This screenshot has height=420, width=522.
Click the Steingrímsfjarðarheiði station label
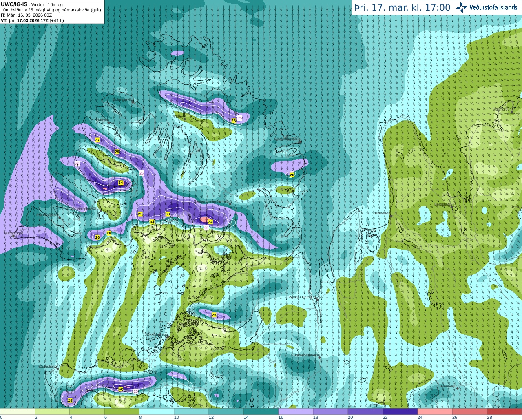click(211, 201)
